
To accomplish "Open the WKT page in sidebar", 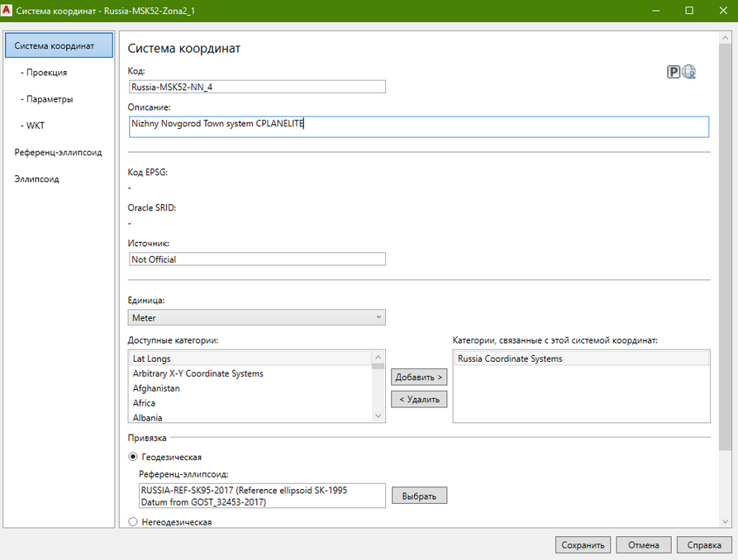I will point(36,126).
